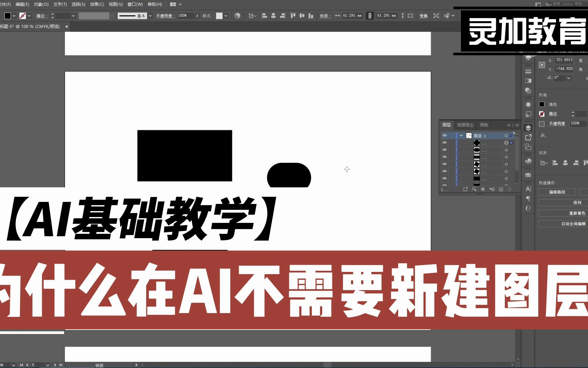Open the Layers panel hamburger menu
The height and width of the screenshot is (368, 588).
tap(517, 125)
